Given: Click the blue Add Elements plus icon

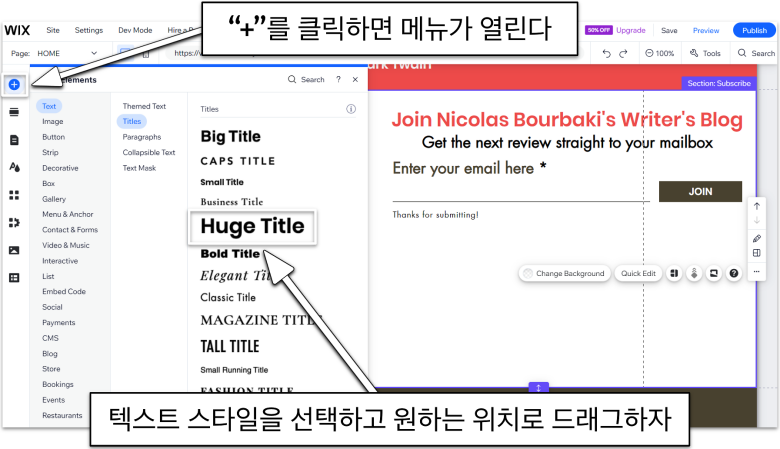Looking at the screenshot, I should [14, 84].
